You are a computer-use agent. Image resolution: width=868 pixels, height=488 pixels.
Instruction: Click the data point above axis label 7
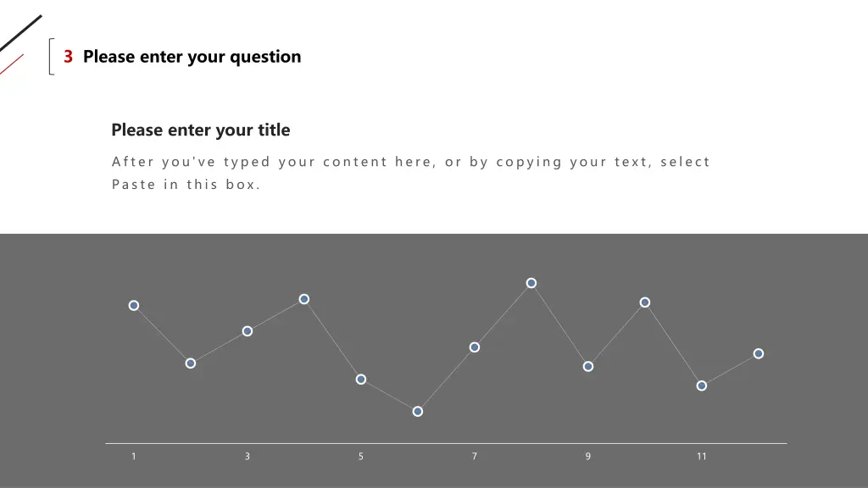[475, 347]
